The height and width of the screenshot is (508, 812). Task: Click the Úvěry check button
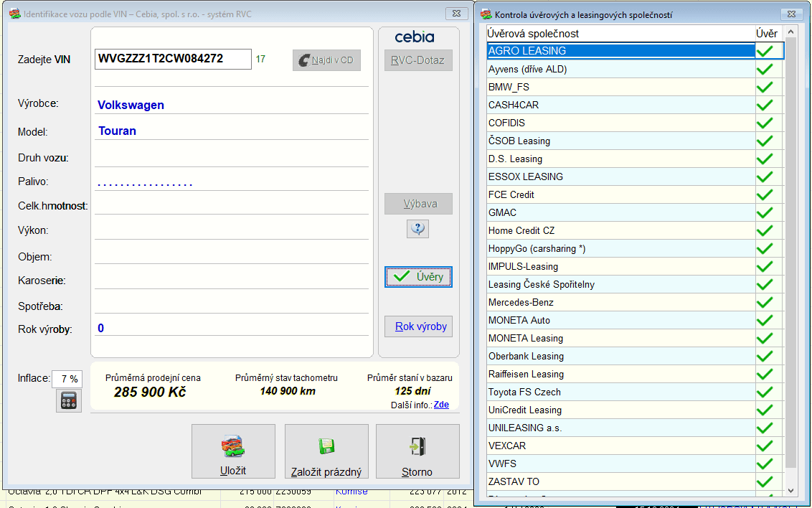click(x=418, y=276)
